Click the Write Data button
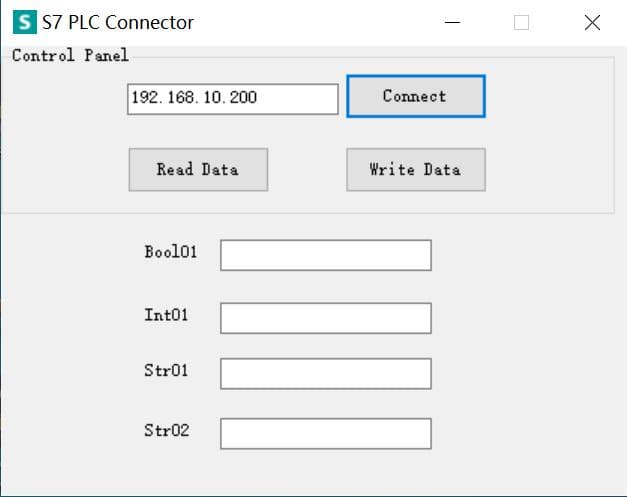 (416, 170)
